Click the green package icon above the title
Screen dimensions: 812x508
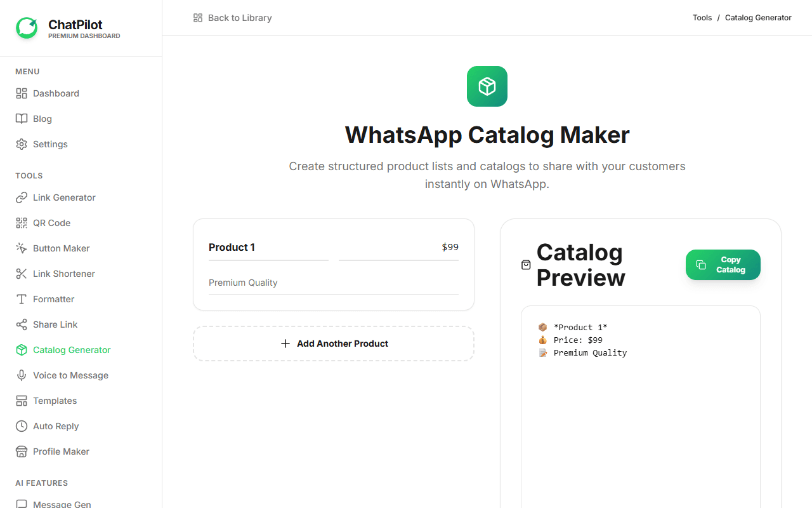point(487,86)
